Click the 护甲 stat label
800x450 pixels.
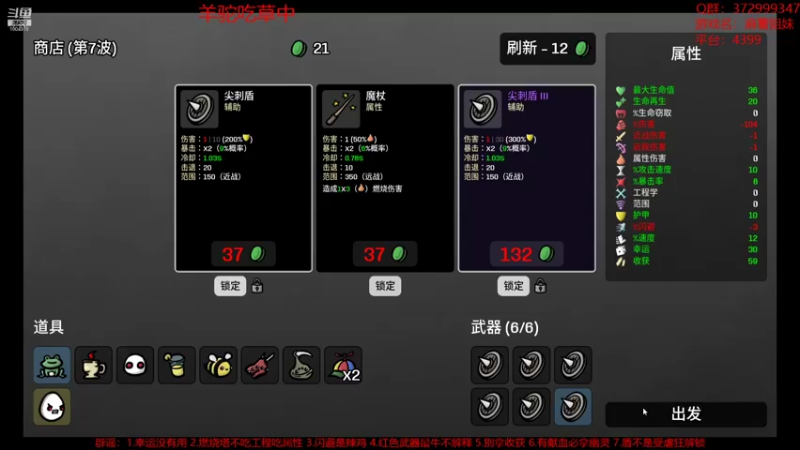click(641, 215)
